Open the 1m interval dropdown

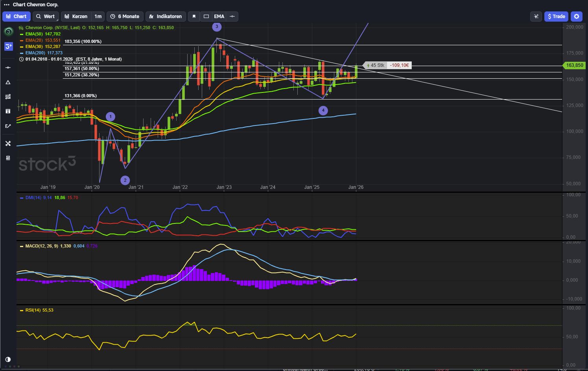point(98,17)
